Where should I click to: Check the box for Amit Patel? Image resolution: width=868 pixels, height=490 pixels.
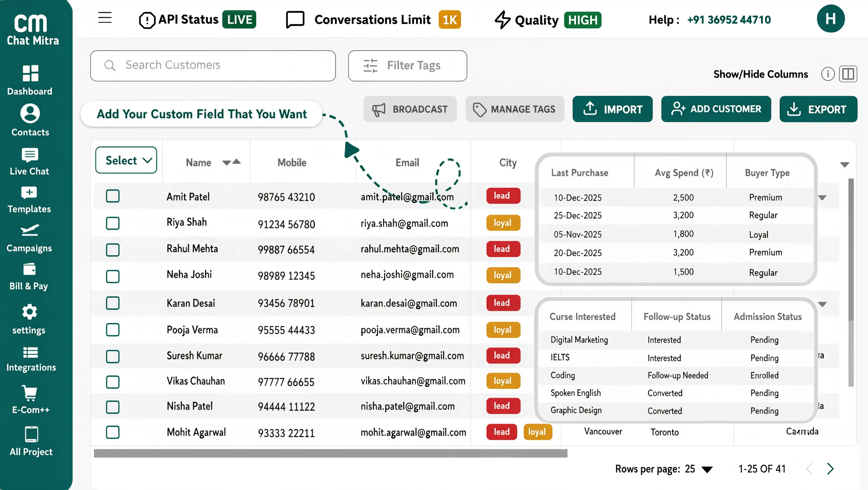coord(113,196)
